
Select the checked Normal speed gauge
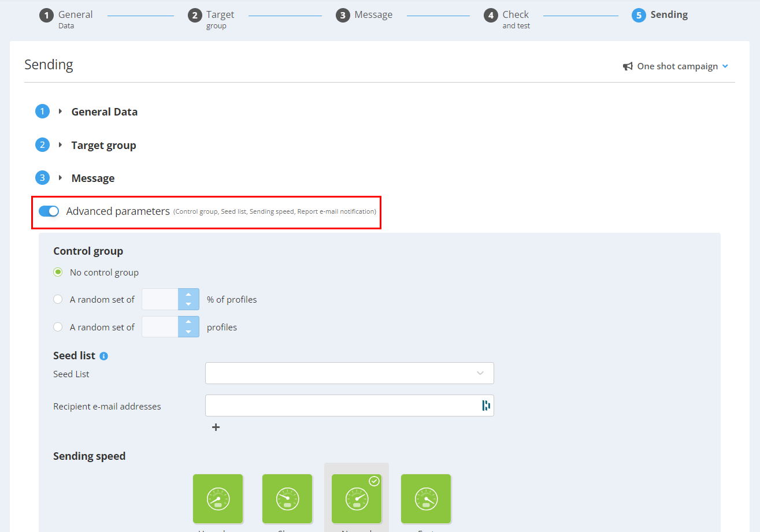click(357, 498)
